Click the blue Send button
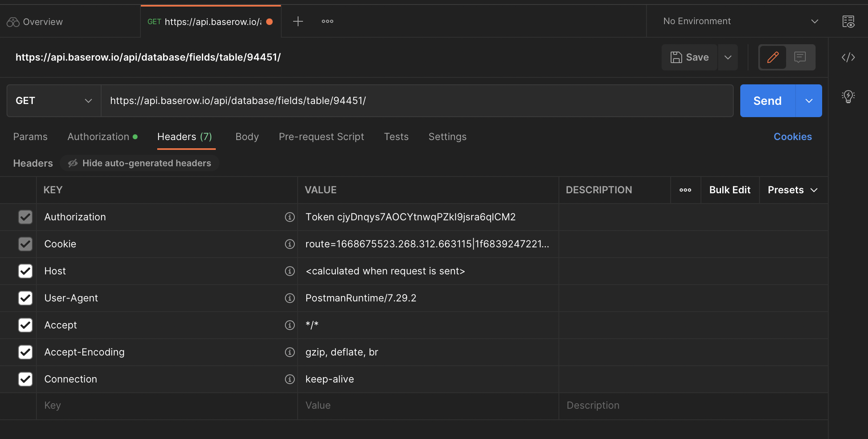Image resolution: width=868 pixels, height=439 pixels. [x=767, y=101]
